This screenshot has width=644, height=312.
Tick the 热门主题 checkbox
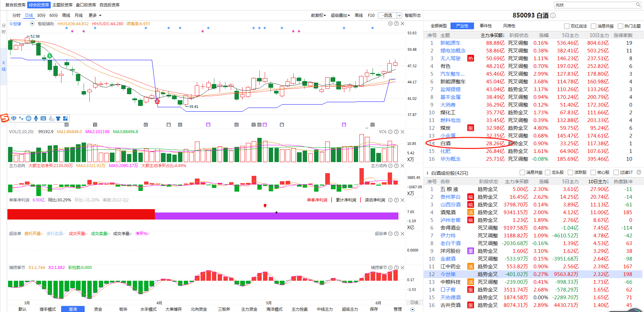pyautogui.click(x=620, y=26)
